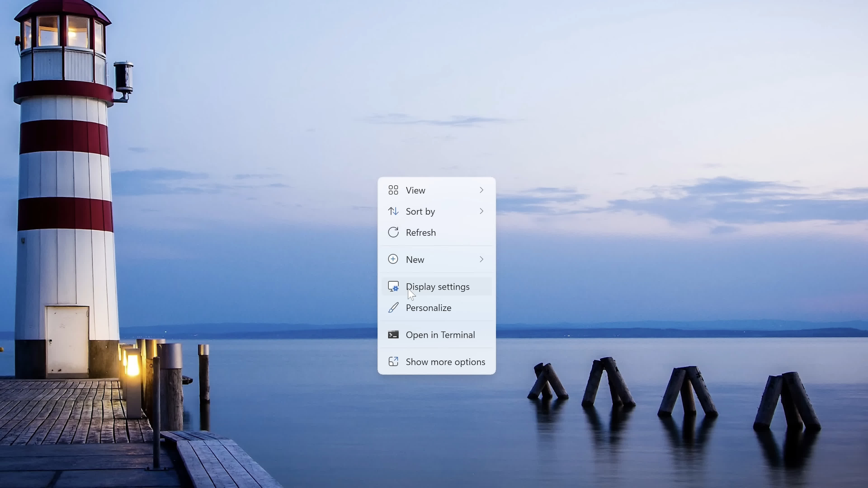
Task: Expand the New submenu chevron
Action: (x=481, y=259)
